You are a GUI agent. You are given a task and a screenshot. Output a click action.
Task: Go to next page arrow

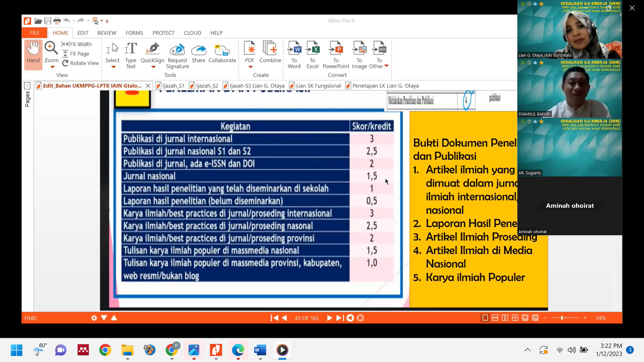click(329, 318)
